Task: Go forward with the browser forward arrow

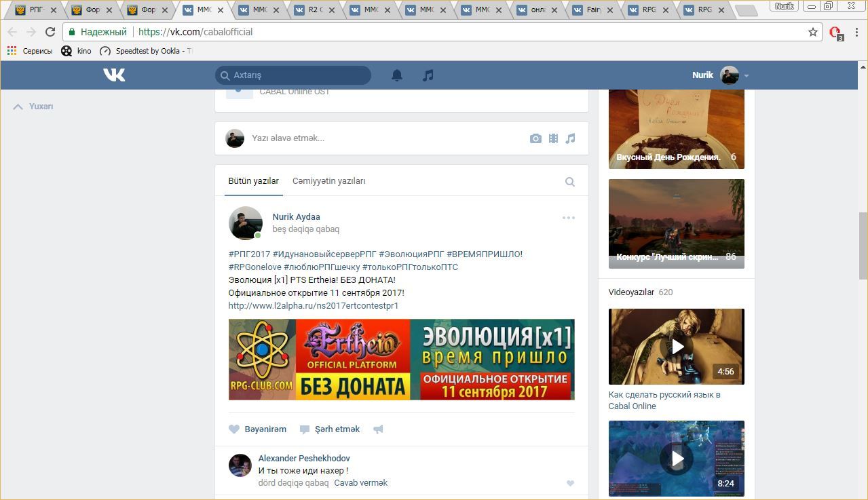Action: tap(31, 32)
